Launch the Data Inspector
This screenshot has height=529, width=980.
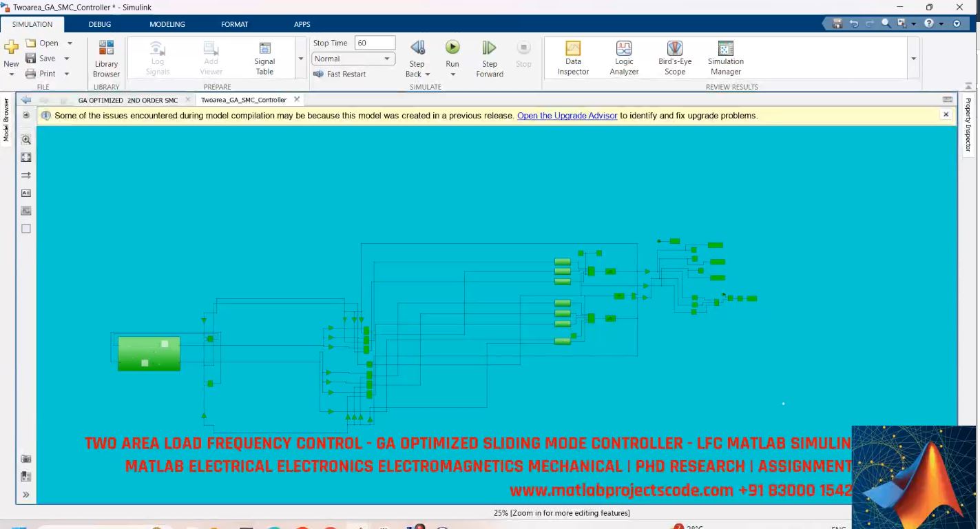(x=572, y=58)
